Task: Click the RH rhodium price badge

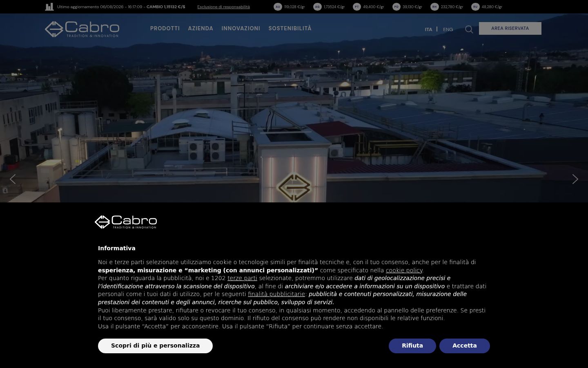Action: pos(434,7)
